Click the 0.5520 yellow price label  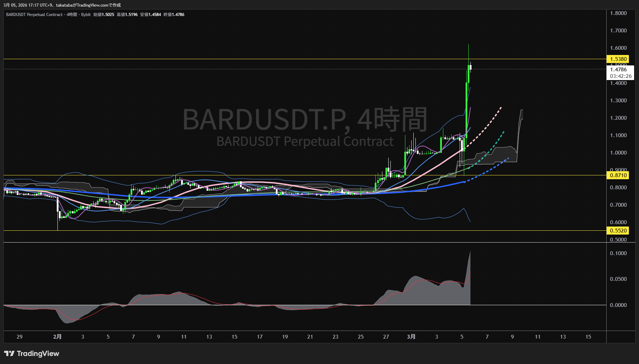pos(618,231)
